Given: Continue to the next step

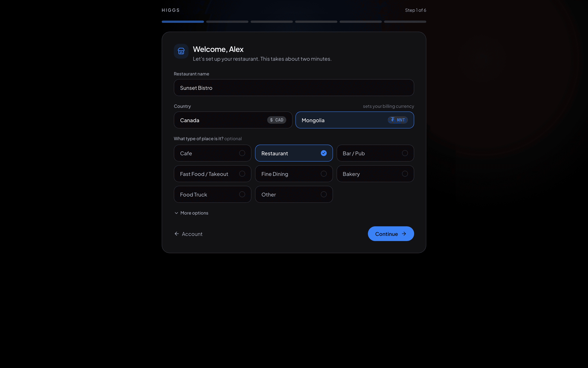Looking at the screenshot, I should point(391,234).
